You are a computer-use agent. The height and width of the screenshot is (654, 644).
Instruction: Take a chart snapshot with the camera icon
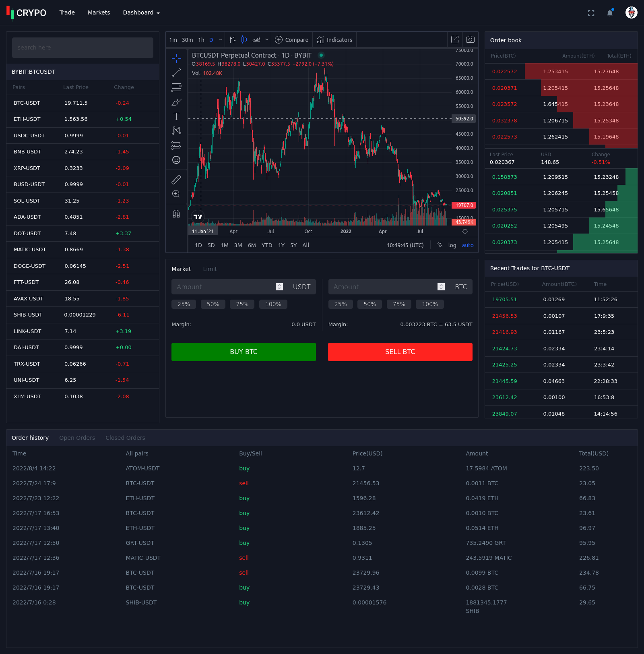point(470,39)
